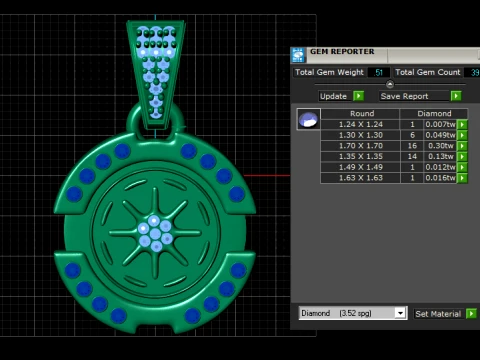Click the Total Gem Weight value field
The height and width of the screenshot is (360, 480).
[379, 72]
